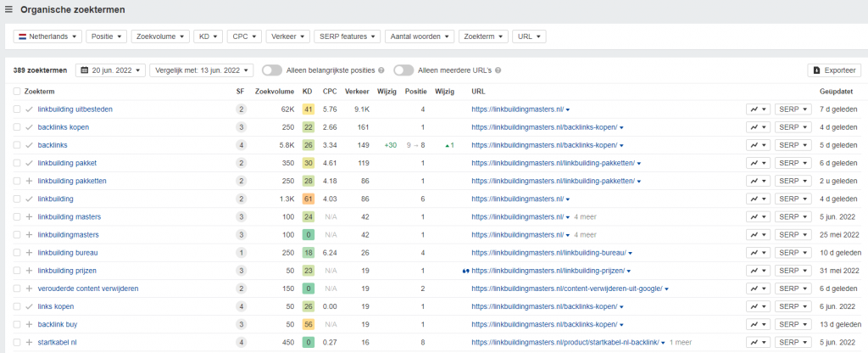868x353 pixels.
Task: Add linkbuilding bureau with plus icon
Action: point(30,253)
